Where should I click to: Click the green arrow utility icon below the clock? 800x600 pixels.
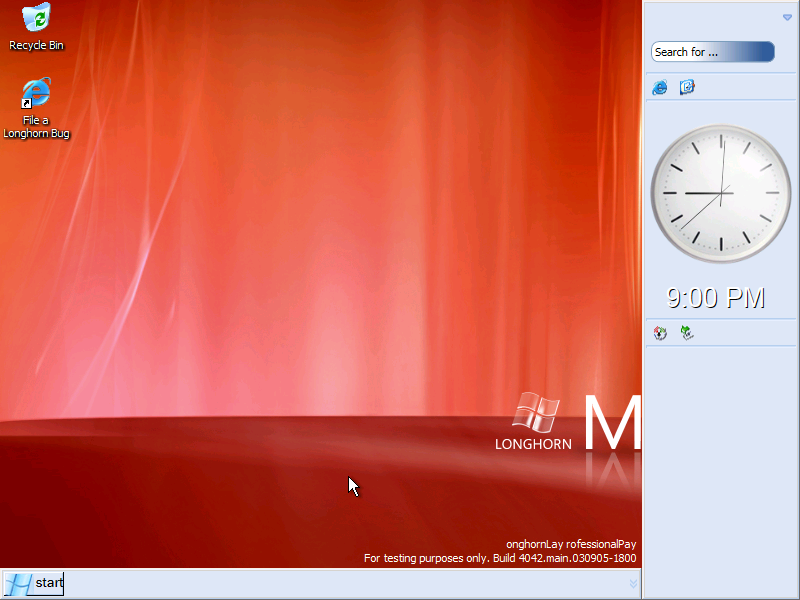690,333
